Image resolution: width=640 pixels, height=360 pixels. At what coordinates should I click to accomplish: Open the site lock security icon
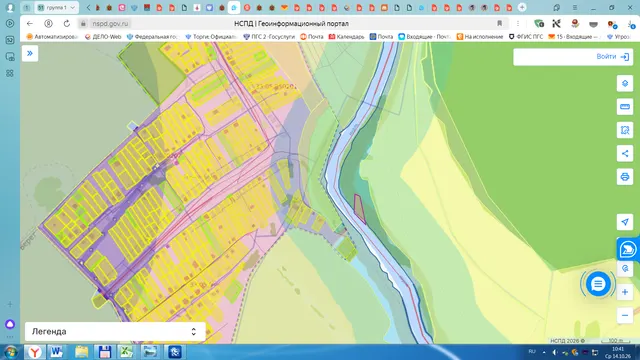(83, 24)
